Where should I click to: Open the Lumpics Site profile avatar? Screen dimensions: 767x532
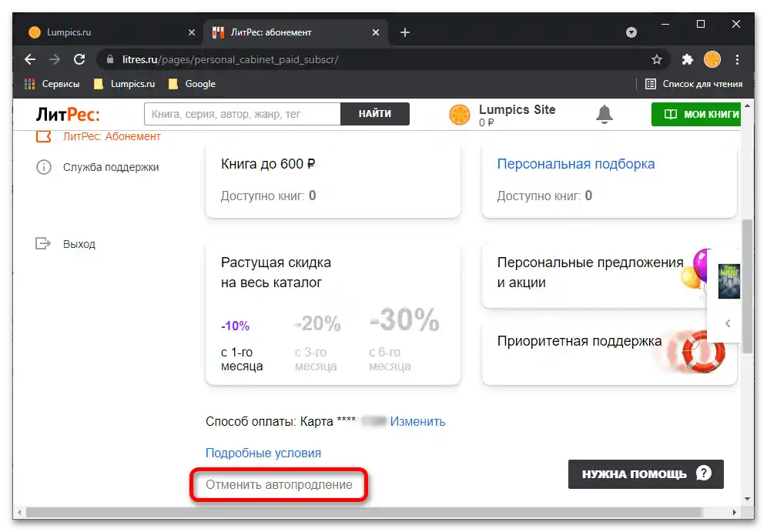460,115
